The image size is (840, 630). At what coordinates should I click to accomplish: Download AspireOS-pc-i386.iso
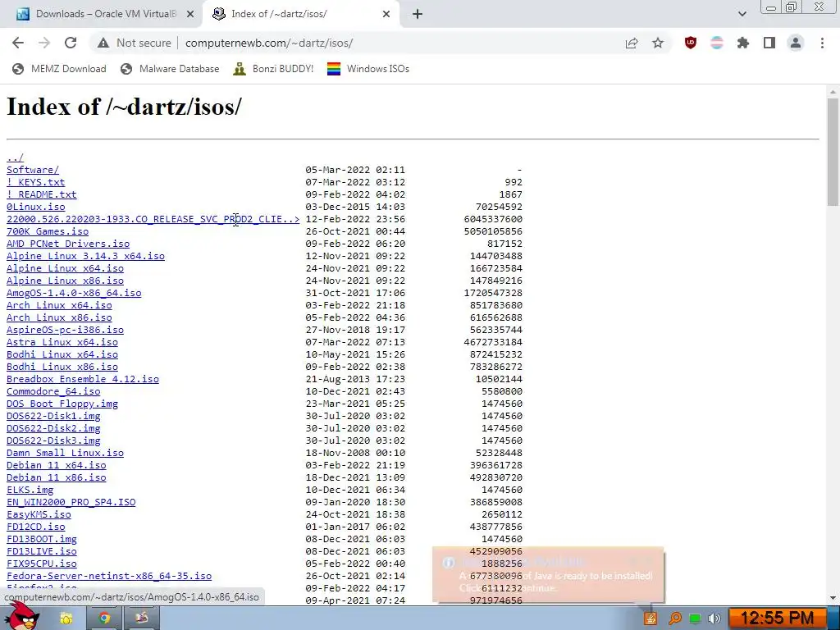[x=65, y=330]
